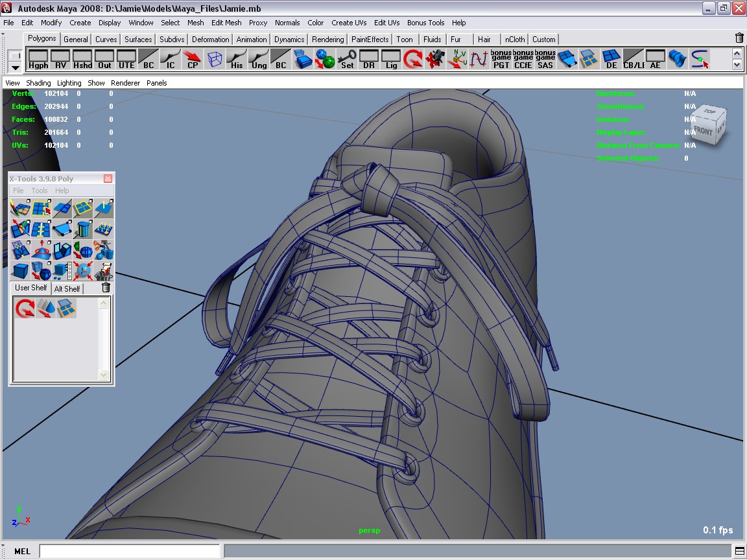
Task: Click the bonus game SAS shelf button
Action: [x=545, y=60]
